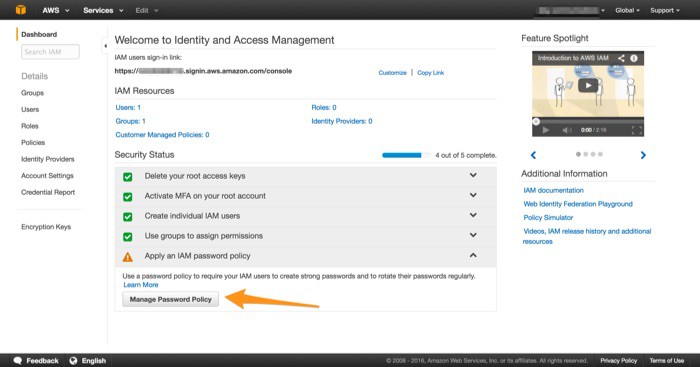
Task: Open the Terms of Use footer link
Action: pyautogui.click(x=667, y=361)
